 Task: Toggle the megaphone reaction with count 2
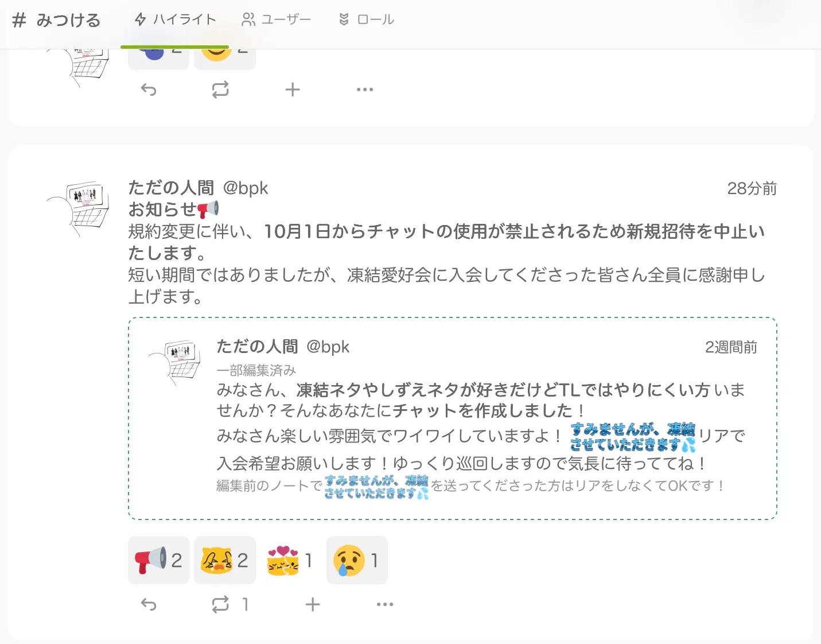click(158, 560)
